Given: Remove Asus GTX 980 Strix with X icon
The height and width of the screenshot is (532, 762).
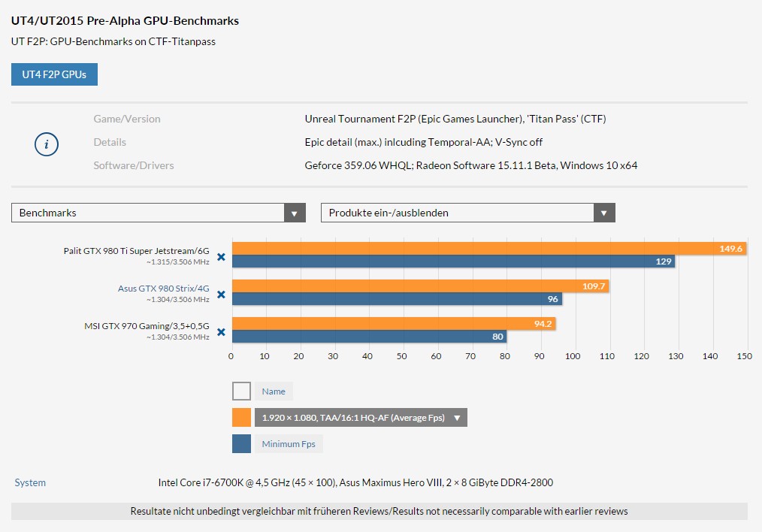Looking at the screenshot, I should coord(221,295).
